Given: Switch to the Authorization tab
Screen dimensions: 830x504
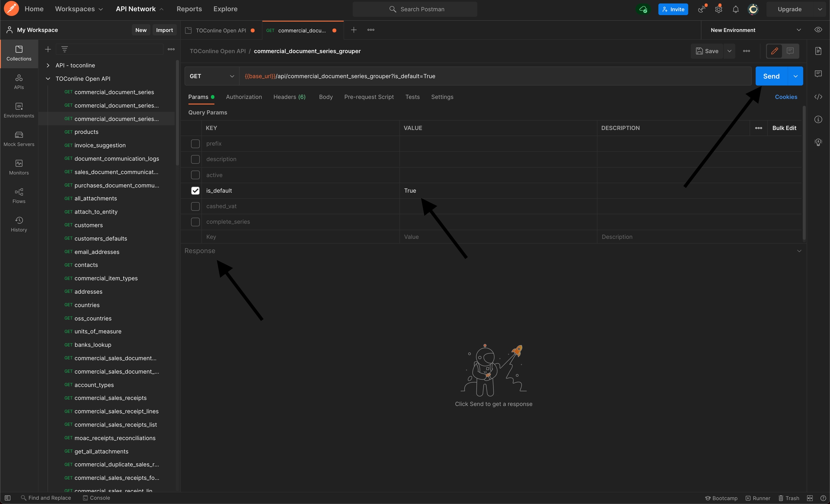Looking at the screenshot, I should [244, 97].
